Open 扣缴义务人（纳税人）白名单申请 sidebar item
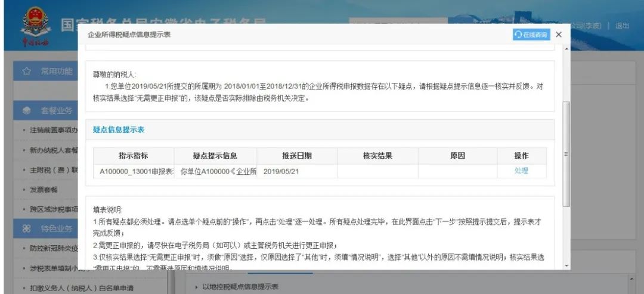Screen dimensions: 644x294 pos(82,288)
